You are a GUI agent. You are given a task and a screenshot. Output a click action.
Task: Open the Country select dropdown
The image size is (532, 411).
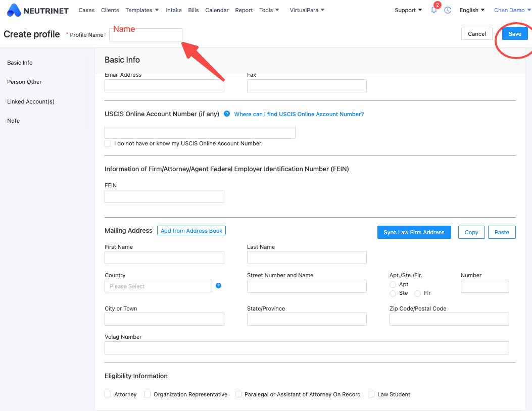pos(158,286)
